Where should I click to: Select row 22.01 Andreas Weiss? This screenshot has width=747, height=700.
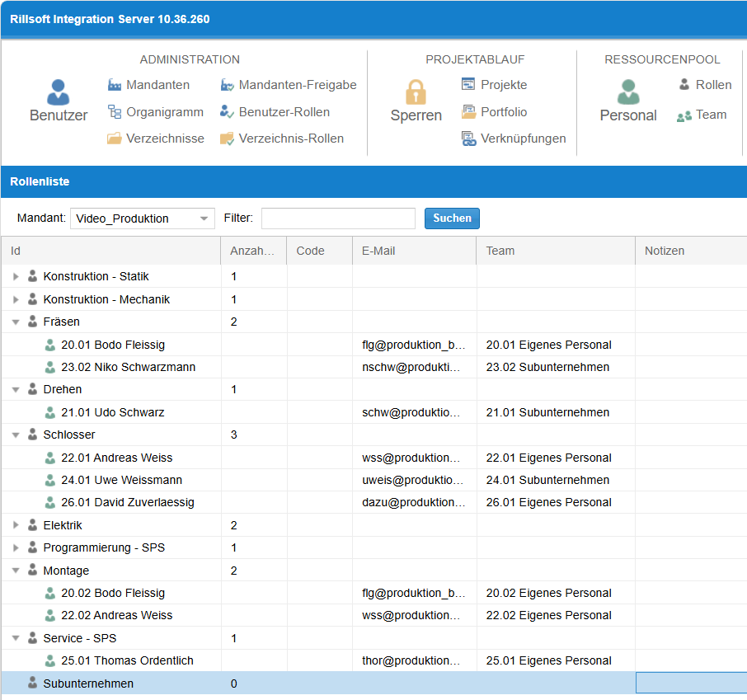(x=374, y=458)
